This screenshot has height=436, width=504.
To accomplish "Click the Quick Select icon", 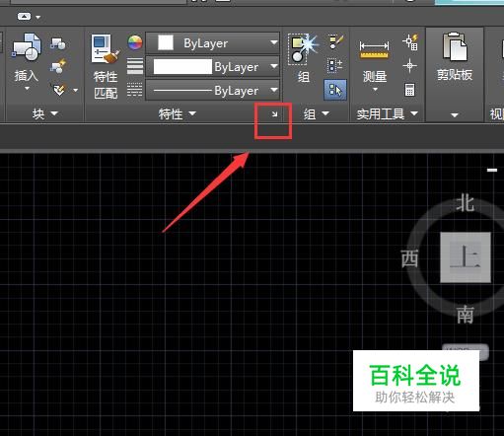I will (x=410, y=41).
